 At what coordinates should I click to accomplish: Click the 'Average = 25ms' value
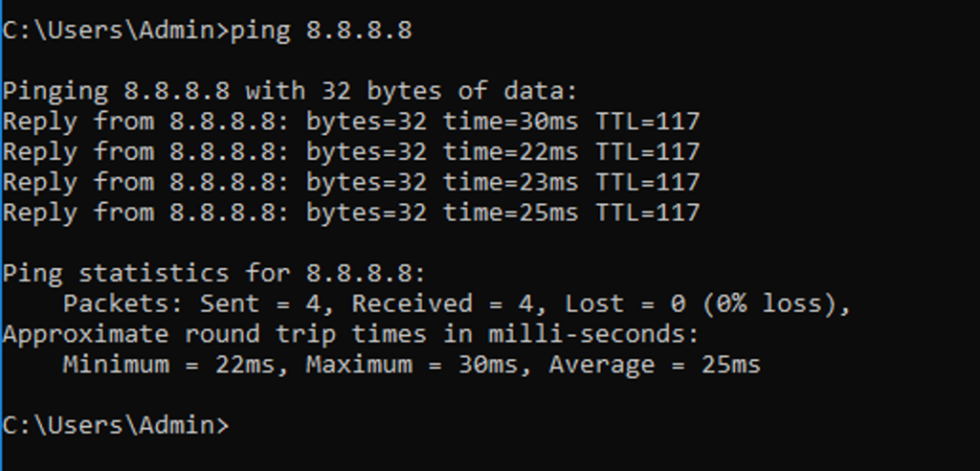[655, 365]
